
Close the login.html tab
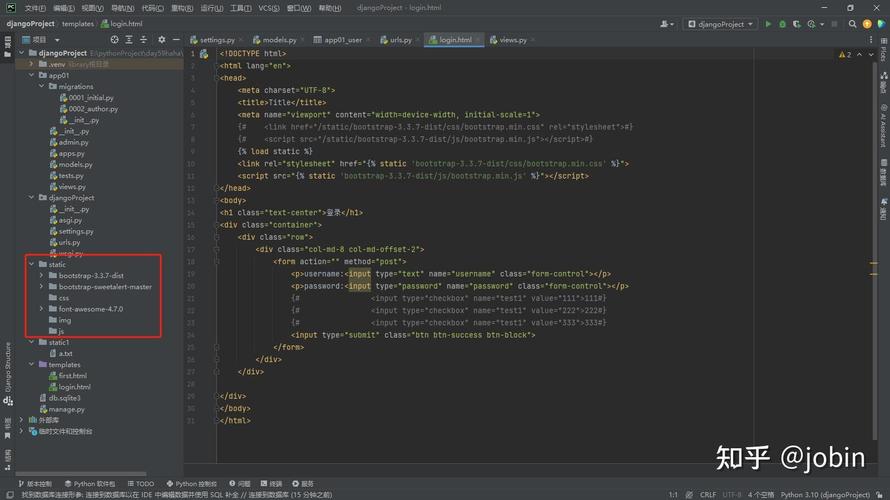tap(478, 40)
